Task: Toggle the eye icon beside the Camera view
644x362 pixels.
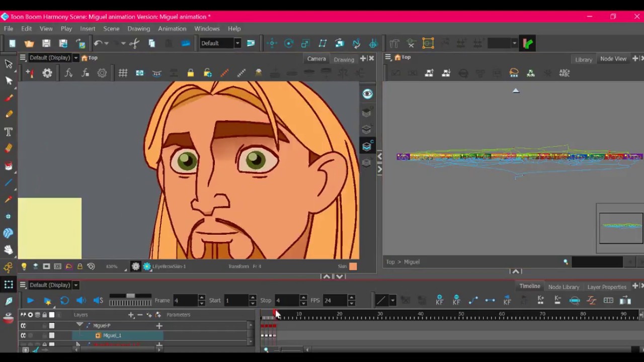Action: tap(367, 94)
